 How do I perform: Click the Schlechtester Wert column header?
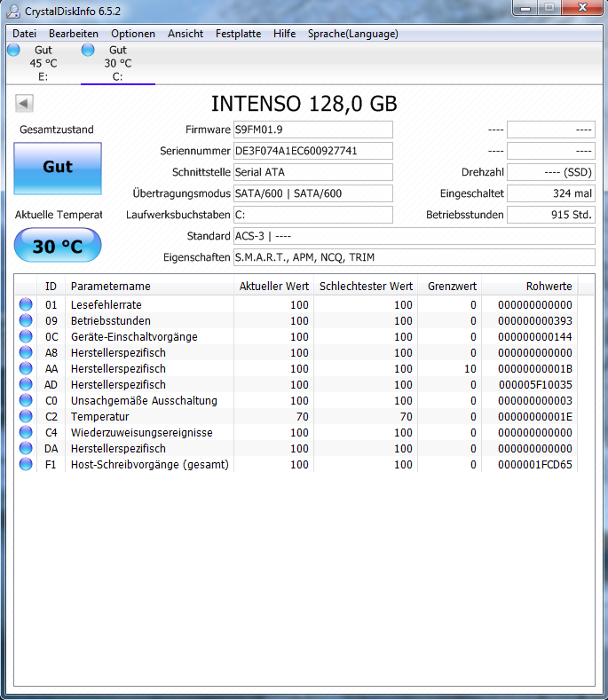[366, 287]
